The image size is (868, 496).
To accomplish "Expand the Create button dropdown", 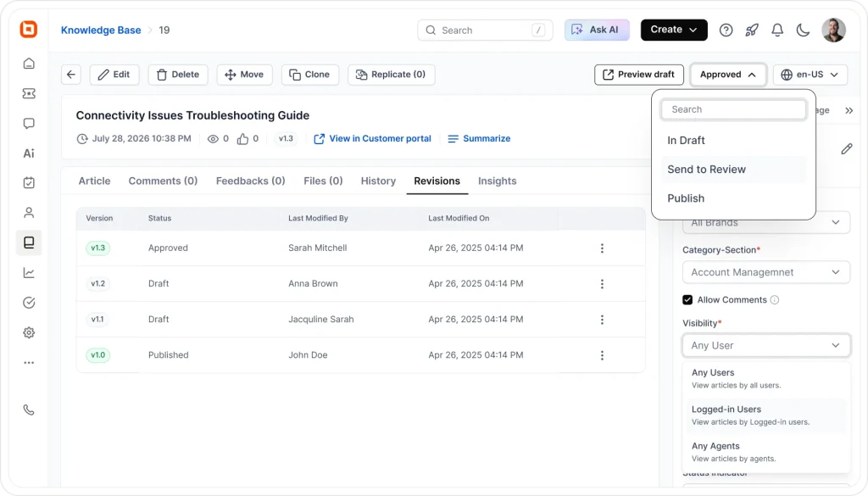I will pyautogui.click(x=674, y=30).
